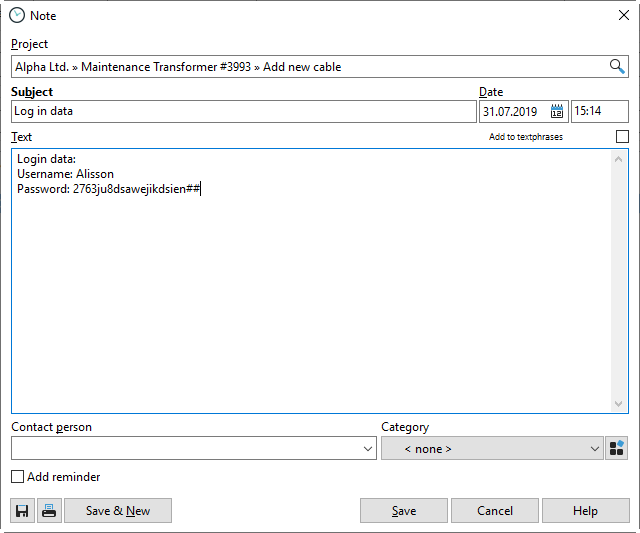Image resolution: width=640 pixels, height=533 pixels.
Task: Open the date calendar picker
Action: coord(557,111)
